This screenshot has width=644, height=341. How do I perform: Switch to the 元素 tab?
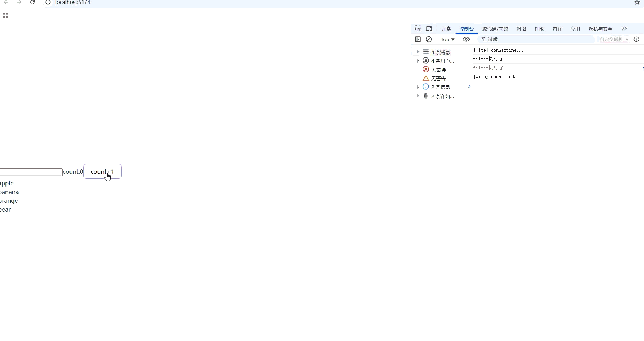(446, 29)
